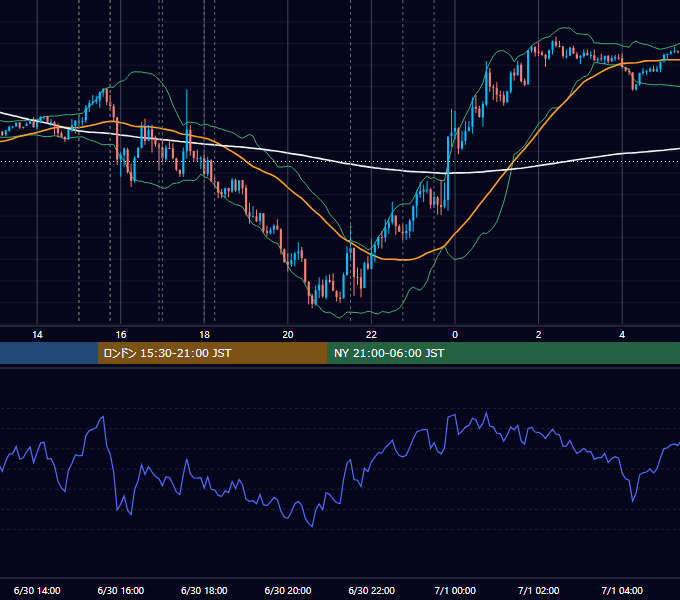Click the 6/30 20:00 date label
This screenshot has height=600, width=680.
(x=288, y=590)
